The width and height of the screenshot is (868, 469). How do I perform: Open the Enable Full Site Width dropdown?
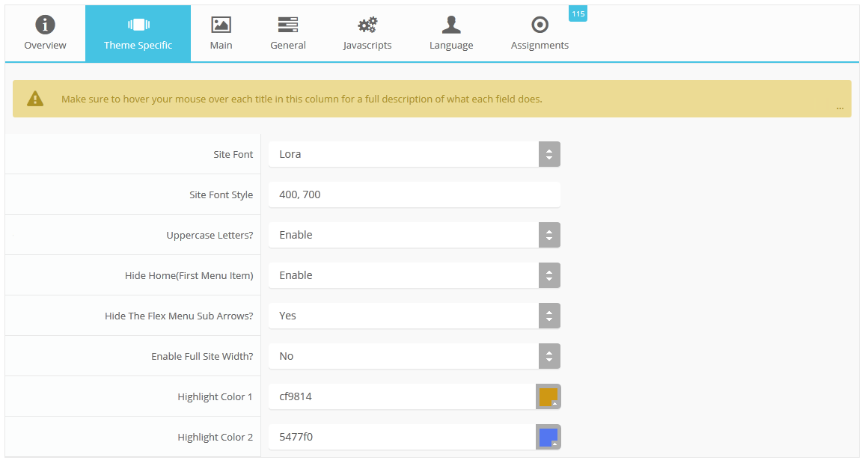click(414, 356)
